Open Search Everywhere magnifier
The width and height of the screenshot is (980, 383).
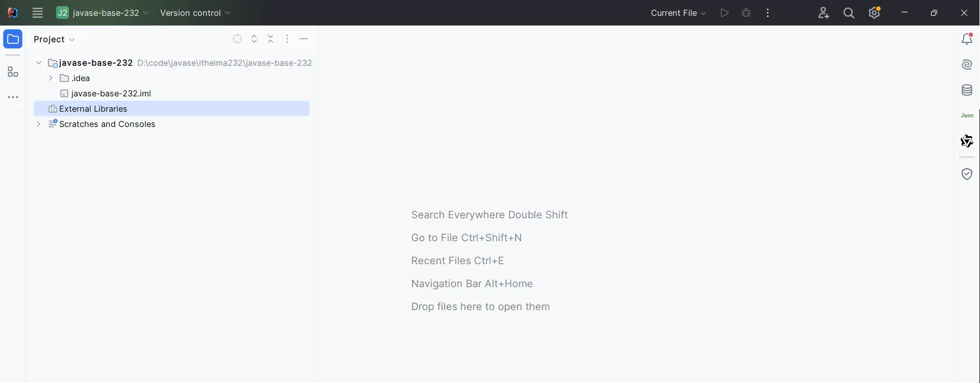[x=849, y=13]
